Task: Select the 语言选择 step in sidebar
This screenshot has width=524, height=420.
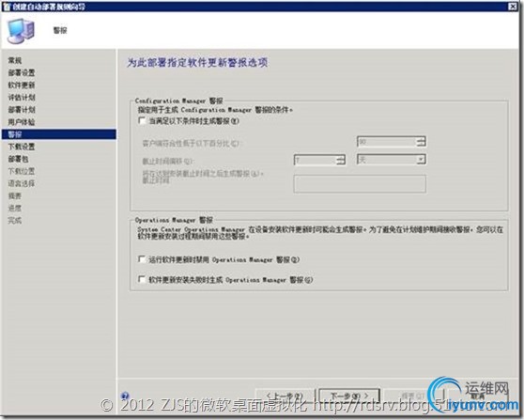Action: coord(22,183)
